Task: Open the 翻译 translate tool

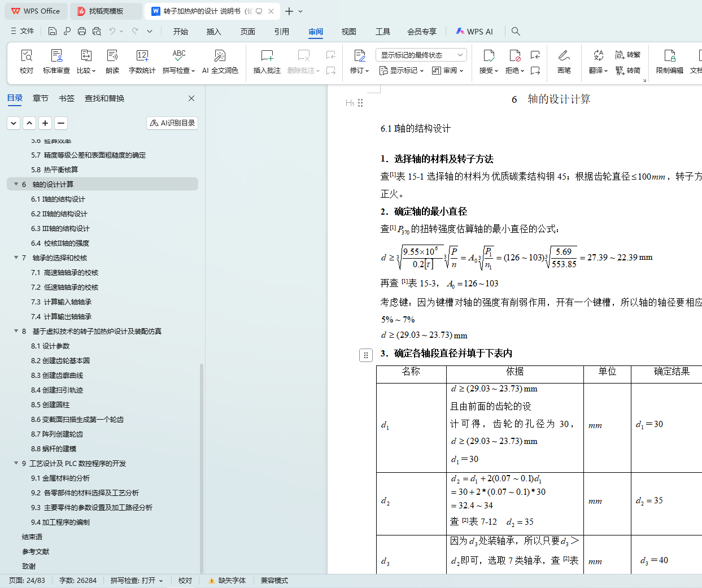Action: (x=599, y=62)
